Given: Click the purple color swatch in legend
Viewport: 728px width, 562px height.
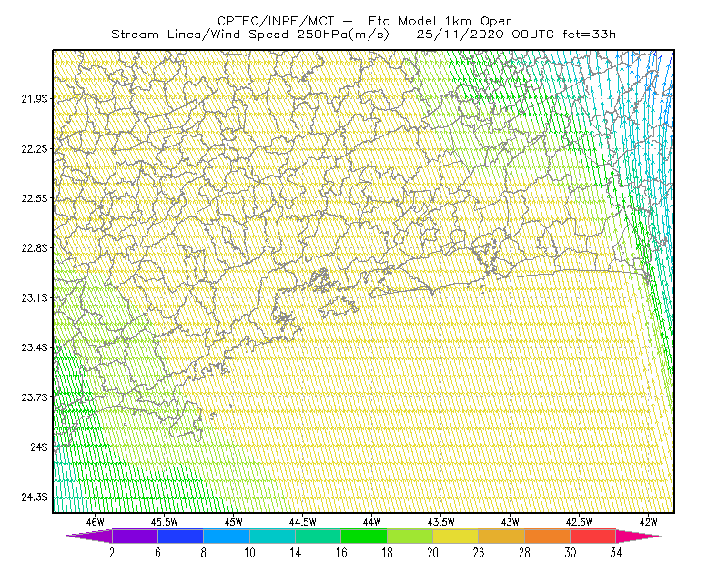Looking at the screenshot, I should click(x=135, y=536).
